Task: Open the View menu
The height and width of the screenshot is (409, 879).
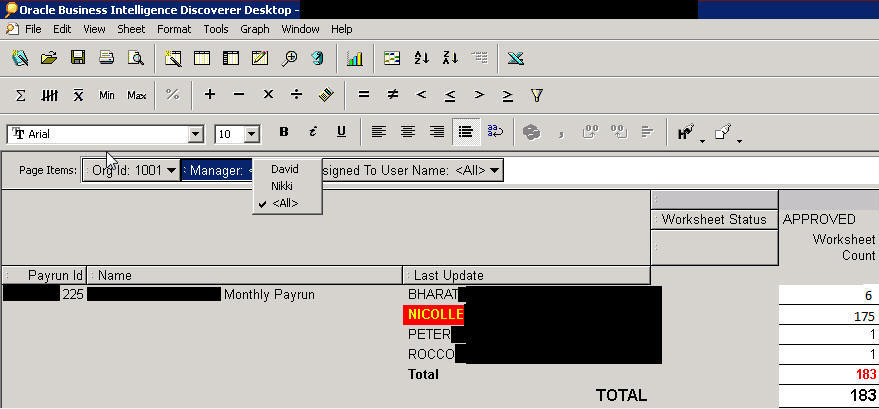Action: (x=94, y=29)
